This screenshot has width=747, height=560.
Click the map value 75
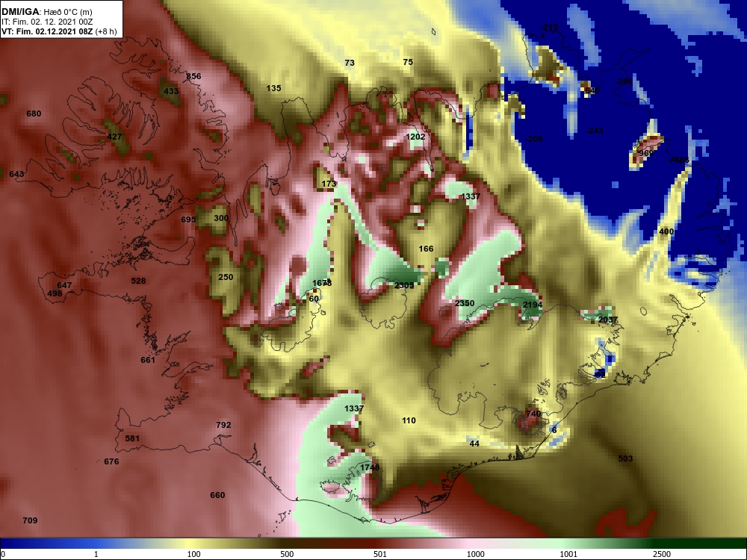tap(408, 62)
